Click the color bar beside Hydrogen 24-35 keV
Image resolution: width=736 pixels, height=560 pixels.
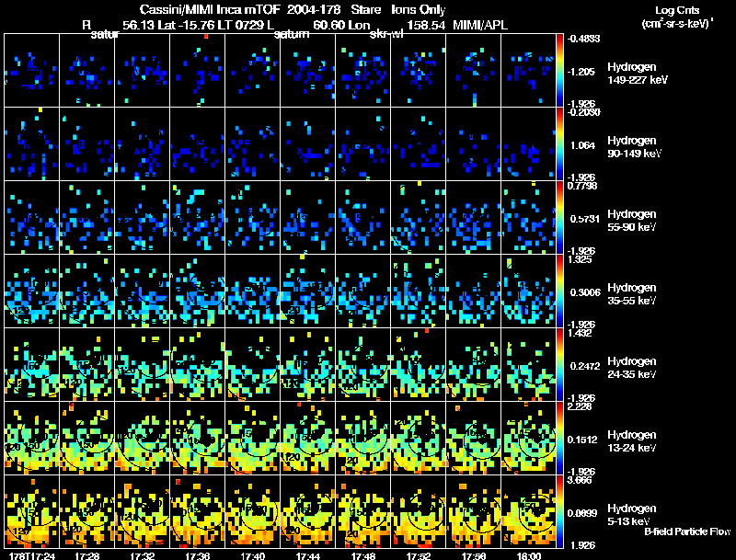tap(559, 364)
